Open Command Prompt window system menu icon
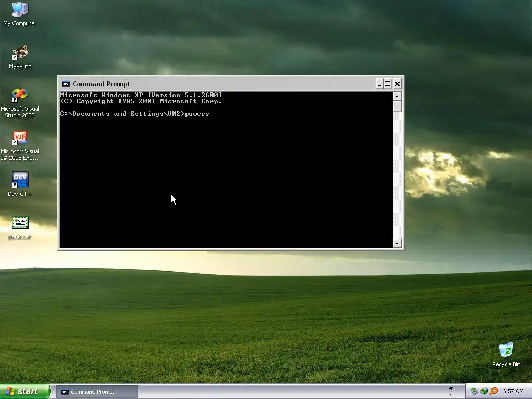 [66, 84]
